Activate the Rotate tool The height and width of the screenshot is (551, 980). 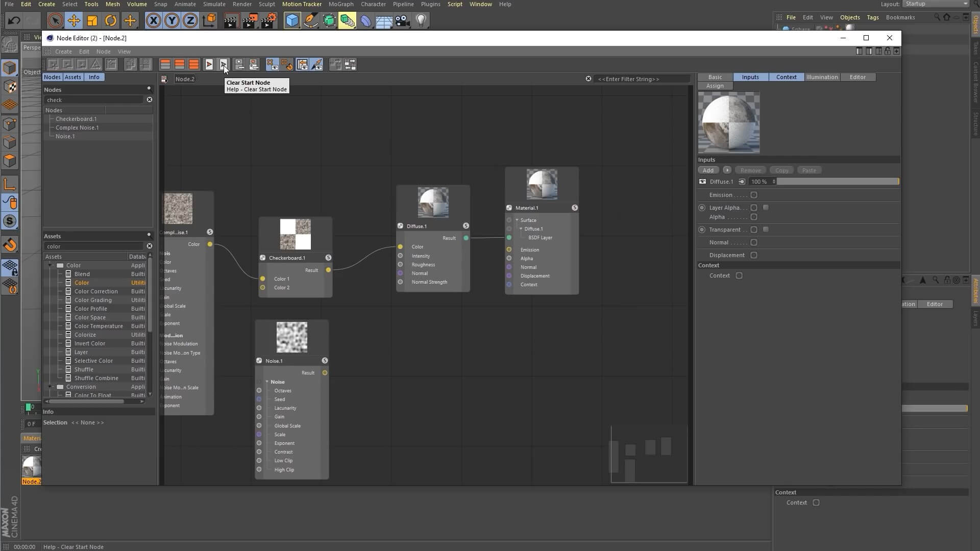point(111,21)
